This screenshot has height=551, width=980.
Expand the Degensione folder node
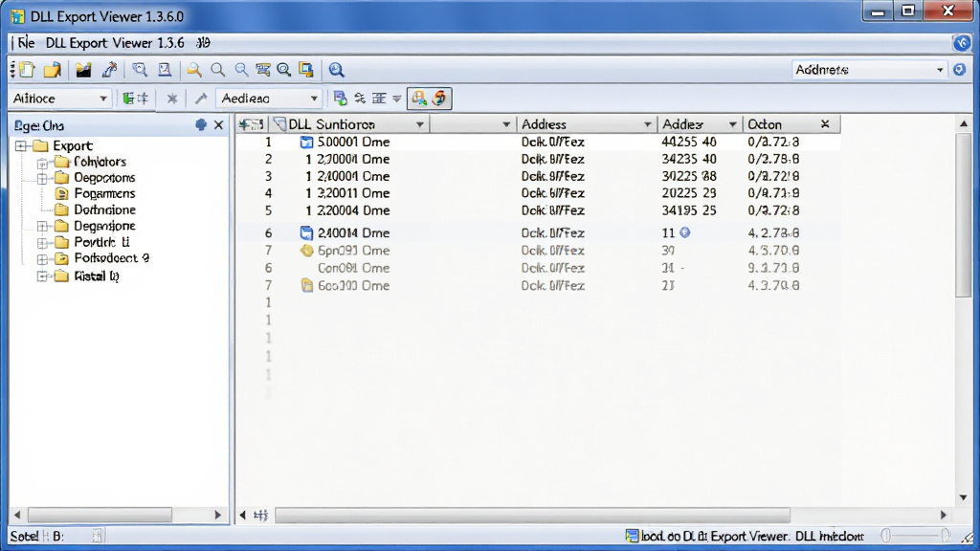(x=42, y=226)
